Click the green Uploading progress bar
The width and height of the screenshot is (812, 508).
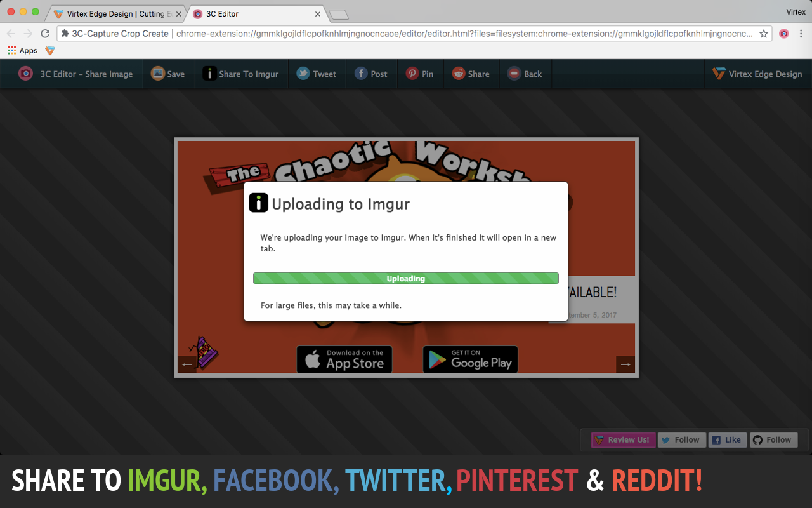(406, 278)
